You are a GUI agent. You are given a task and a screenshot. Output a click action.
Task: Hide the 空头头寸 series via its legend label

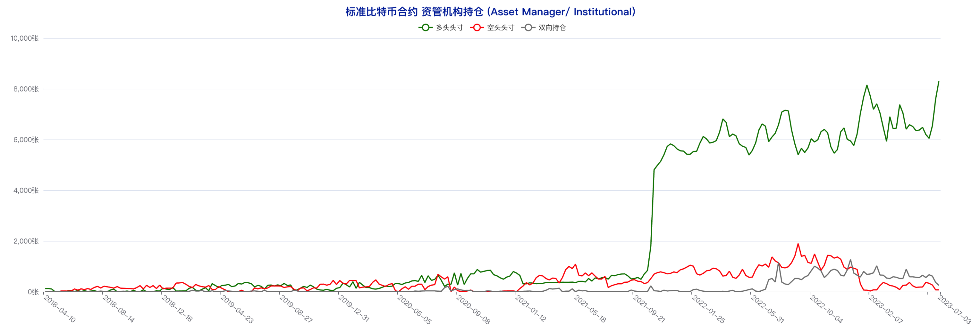(x=501, y=28)
